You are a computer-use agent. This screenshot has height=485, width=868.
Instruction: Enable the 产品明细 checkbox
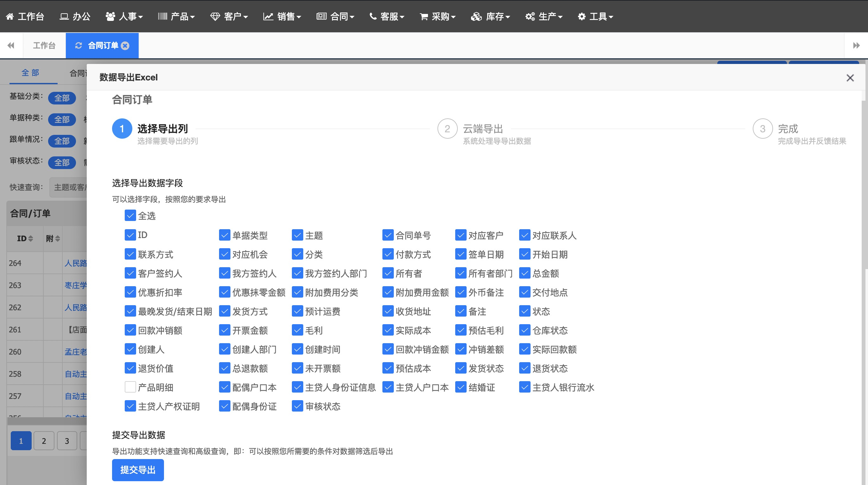point(130,387)
